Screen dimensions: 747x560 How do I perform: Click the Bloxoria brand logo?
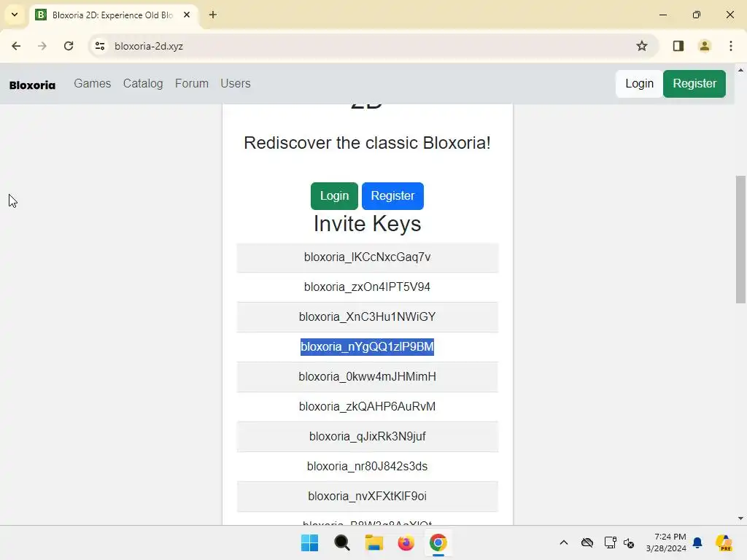[x=32, y=85]
